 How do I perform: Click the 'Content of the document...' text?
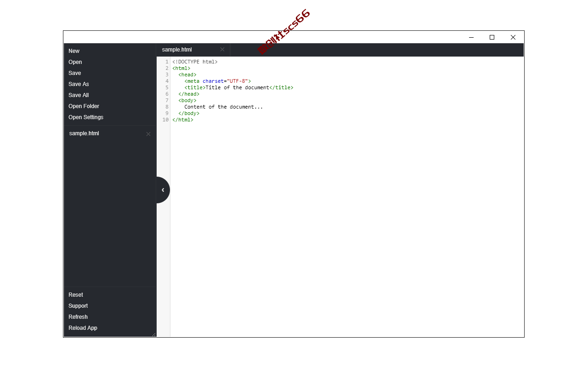pos(224,107)
